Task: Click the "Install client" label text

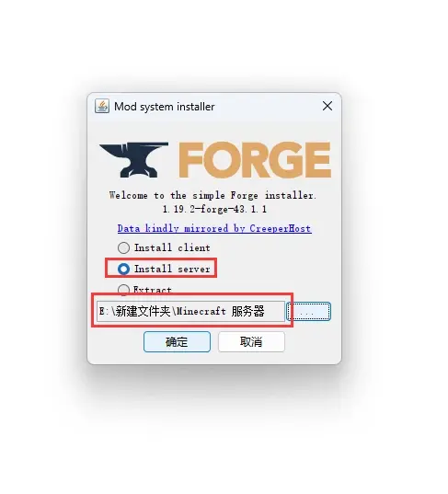Action: (172, 248)
